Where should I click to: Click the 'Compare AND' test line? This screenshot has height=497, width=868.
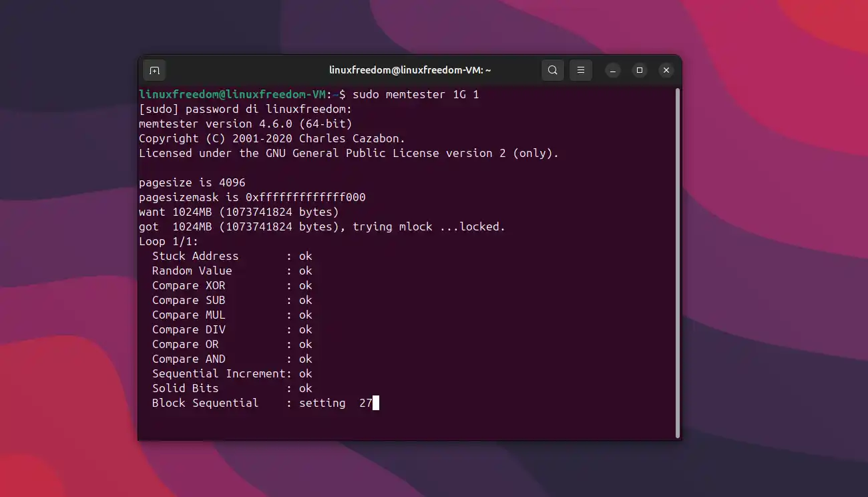click(x=232, y=359)
